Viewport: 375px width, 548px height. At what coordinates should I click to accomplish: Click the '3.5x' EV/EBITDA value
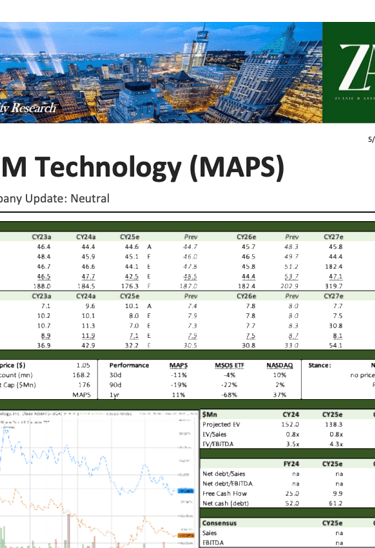pyautogui.click(x=292, y=444)
